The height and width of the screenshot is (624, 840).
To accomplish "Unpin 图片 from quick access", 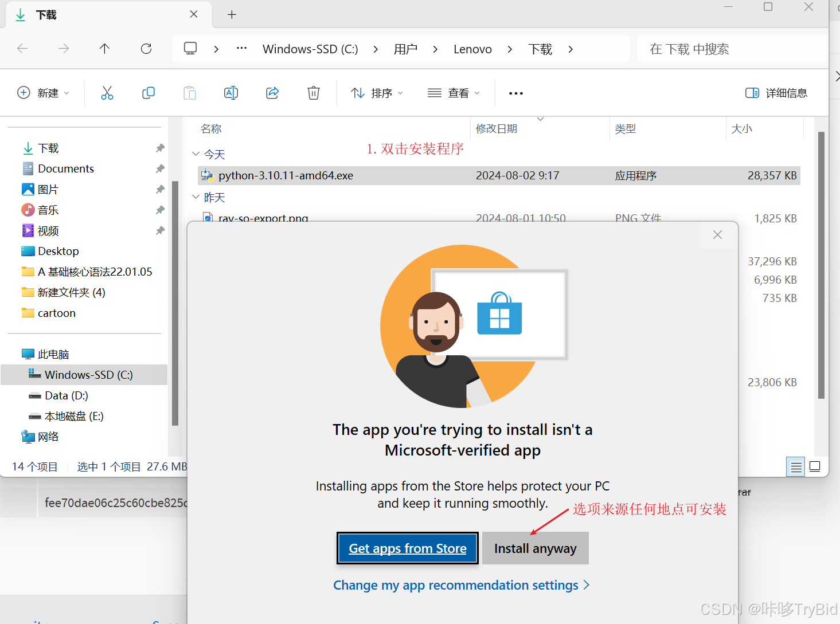I will (x=160, y=190).
